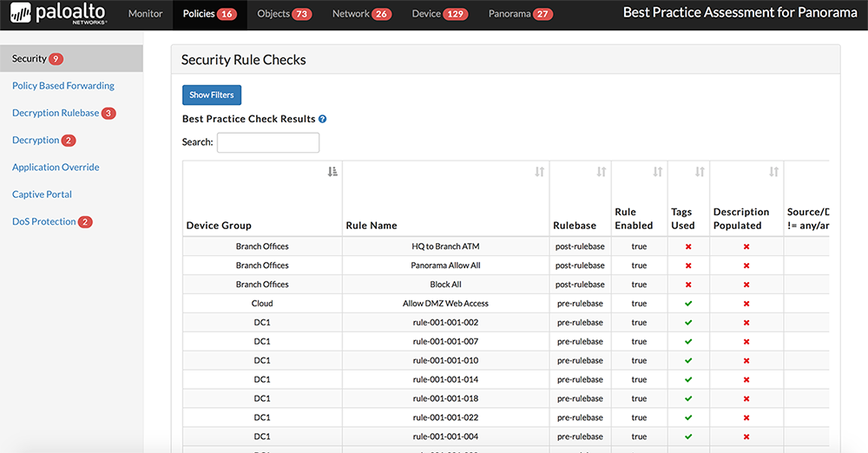868x453 pixels.
Task: Click red X in Tags Used for HQ to Branch ATM
Action: pos(688,246)
